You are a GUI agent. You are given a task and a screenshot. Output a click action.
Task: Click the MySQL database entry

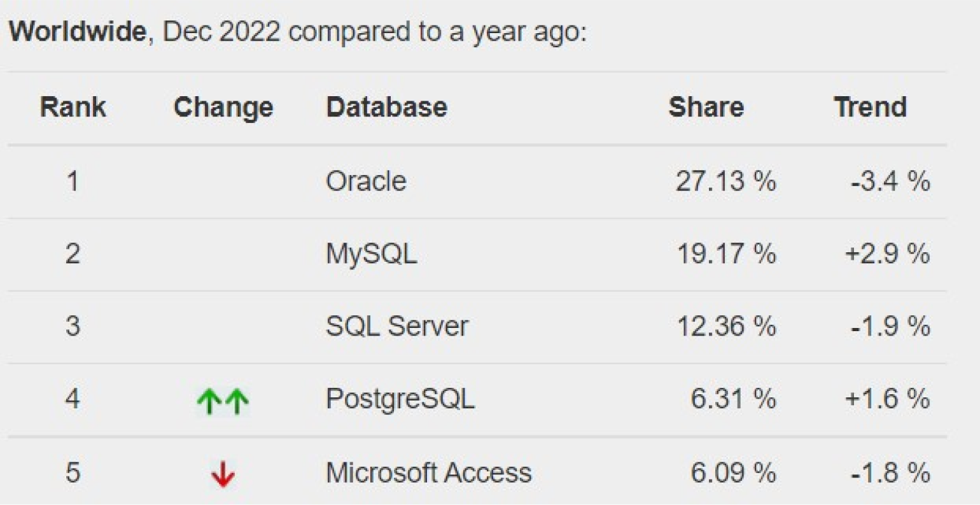tap(372, 254)
